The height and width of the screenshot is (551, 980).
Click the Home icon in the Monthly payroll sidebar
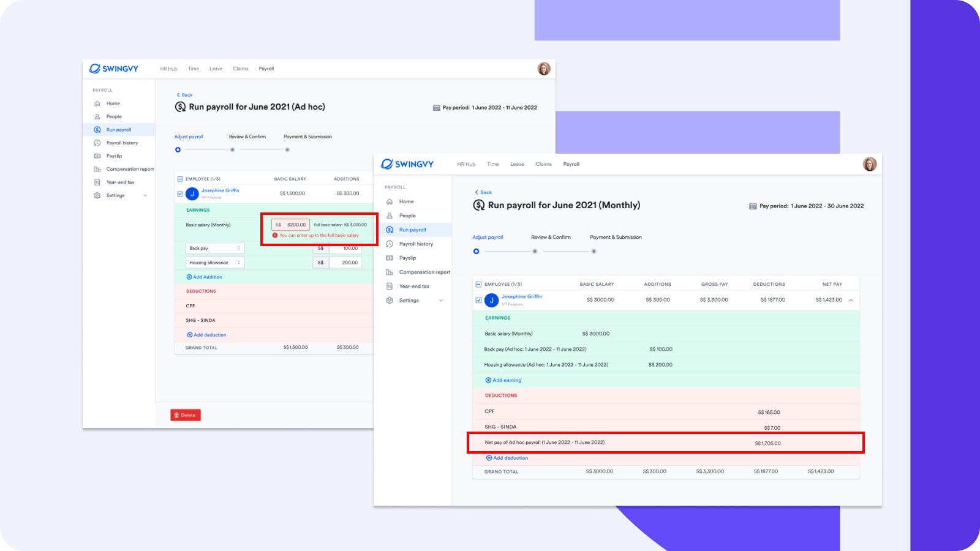tap(390, 201)
